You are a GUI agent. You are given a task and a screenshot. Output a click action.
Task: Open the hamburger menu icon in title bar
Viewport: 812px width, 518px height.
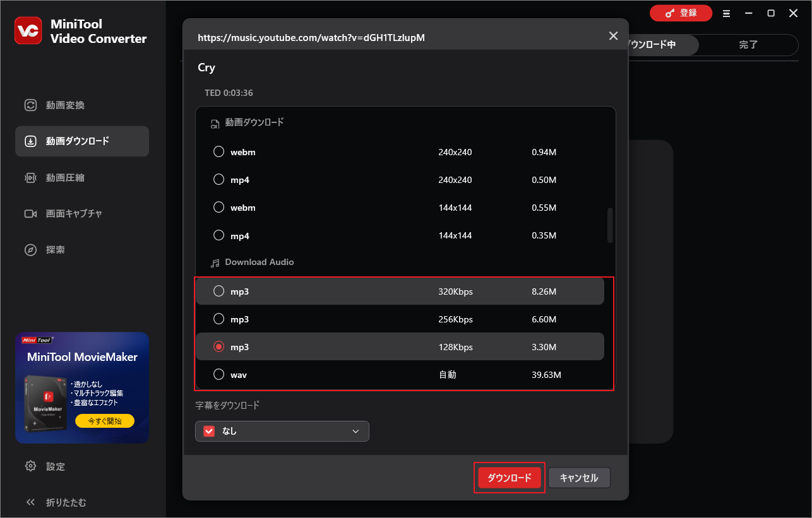pos(727,13)
